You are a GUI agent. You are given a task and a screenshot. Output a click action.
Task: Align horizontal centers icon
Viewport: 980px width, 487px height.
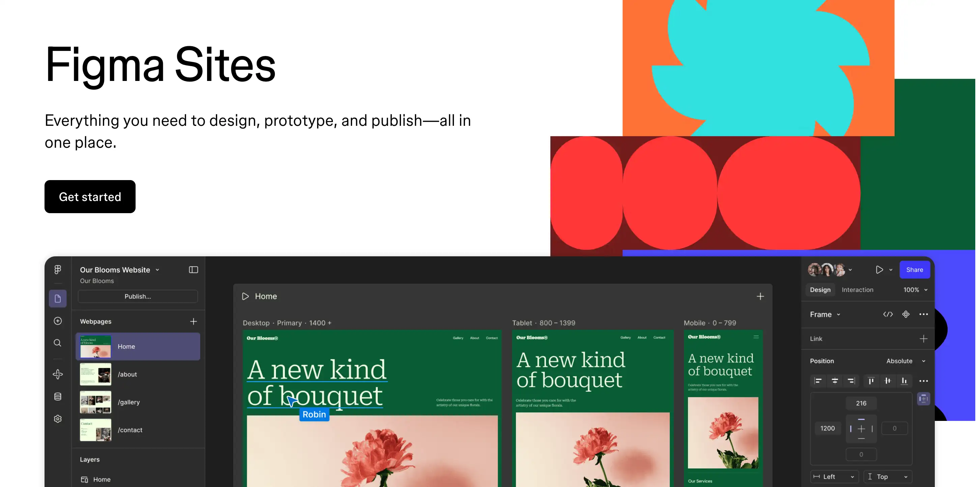(835, 380)
